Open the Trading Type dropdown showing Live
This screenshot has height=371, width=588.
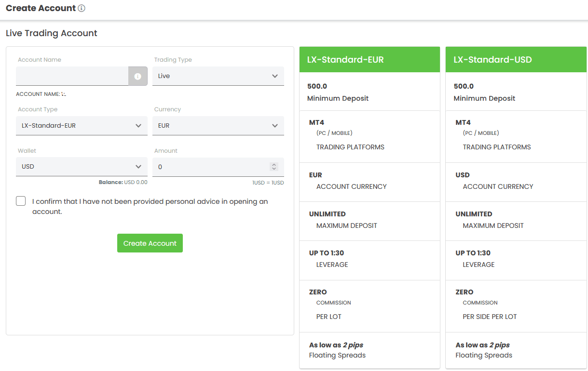tap(218, 76)
